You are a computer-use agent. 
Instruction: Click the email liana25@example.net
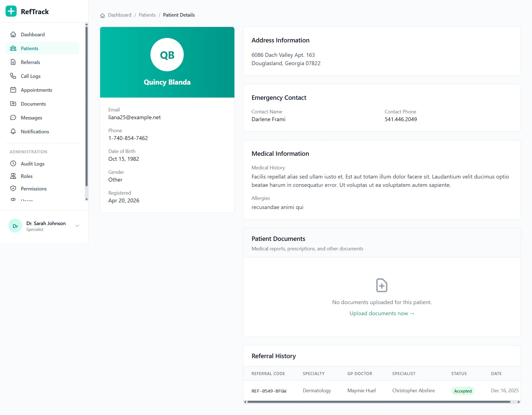tap(134, 117)
